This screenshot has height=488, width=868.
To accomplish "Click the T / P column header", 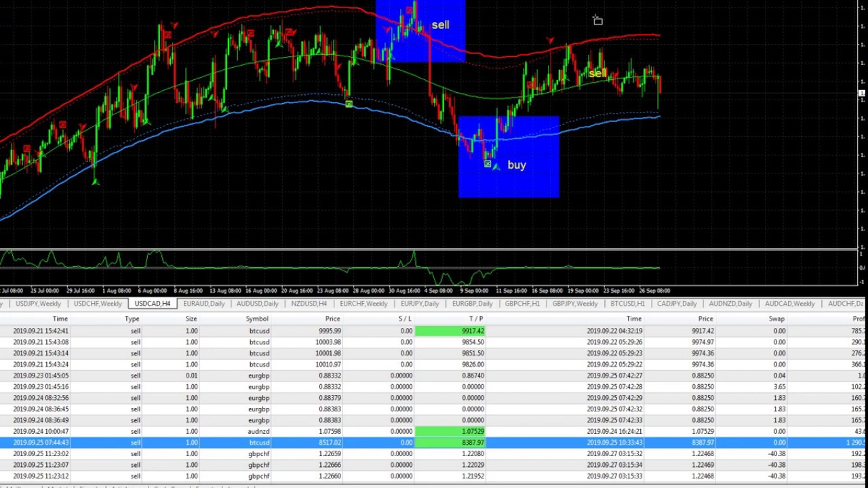I will tap(476, 319).
